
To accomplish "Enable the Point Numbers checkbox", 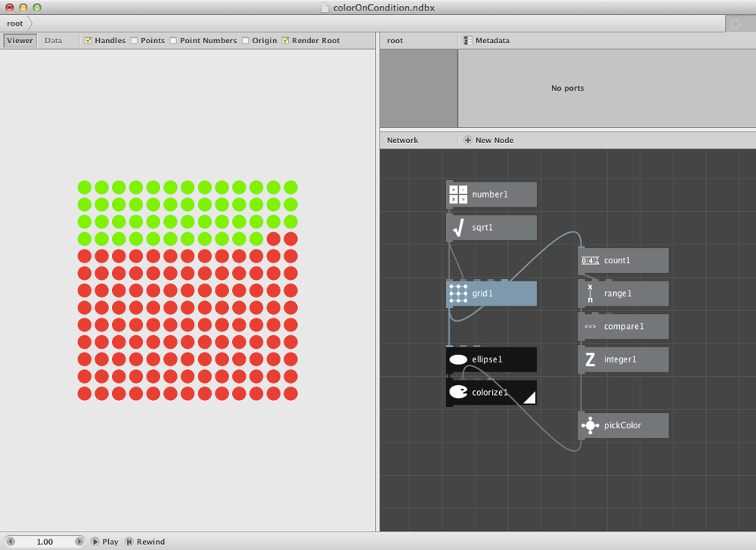I will click(173, 41).
